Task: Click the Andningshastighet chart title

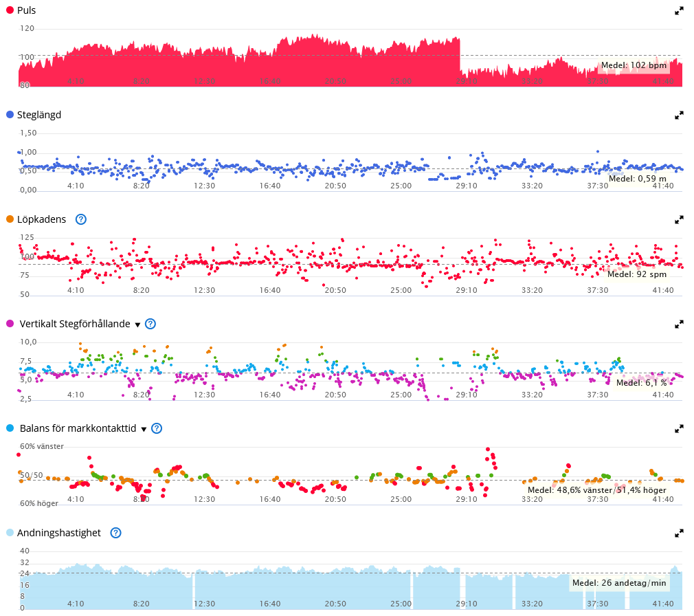Action: [x=59, y=533]
